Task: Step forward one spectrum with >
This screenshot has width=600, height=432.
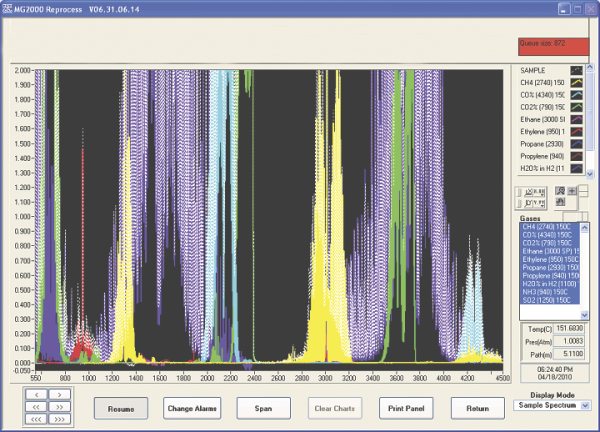Action: click(x=60, y=394)
